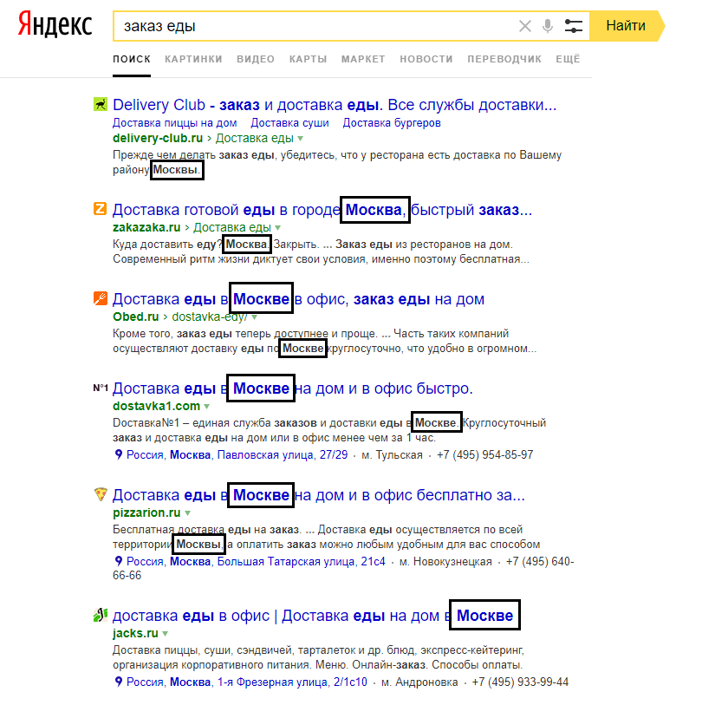The width and height of the screenshot is (728, 705).
Task: Click map pin icon before 1-я Фрезерная address
Action: point(119,682)
